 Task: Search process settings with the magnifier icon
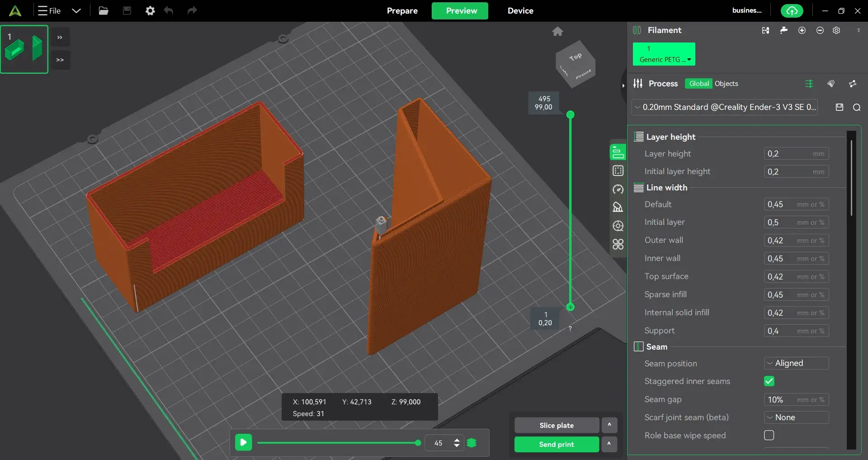857,107
